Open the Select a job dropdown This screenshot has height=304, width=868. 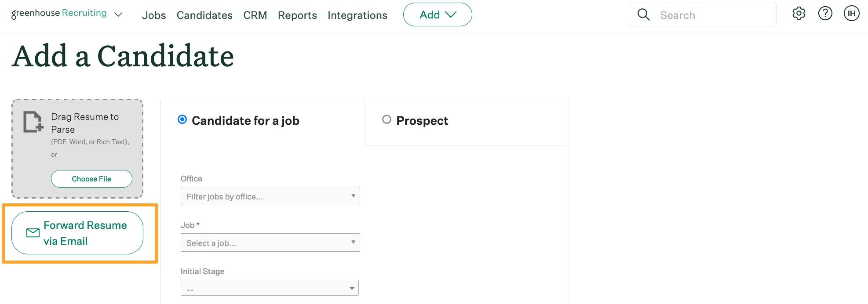pos(270,242)
